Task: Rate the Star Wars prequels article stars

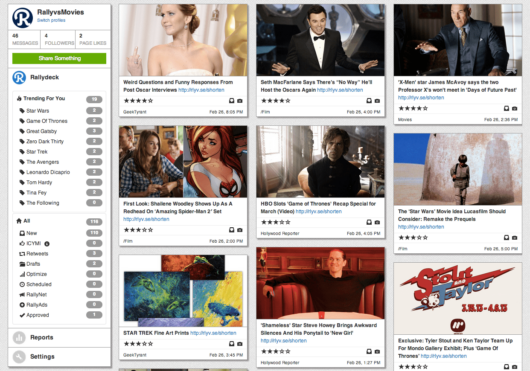Action: [x=413, y=238]
